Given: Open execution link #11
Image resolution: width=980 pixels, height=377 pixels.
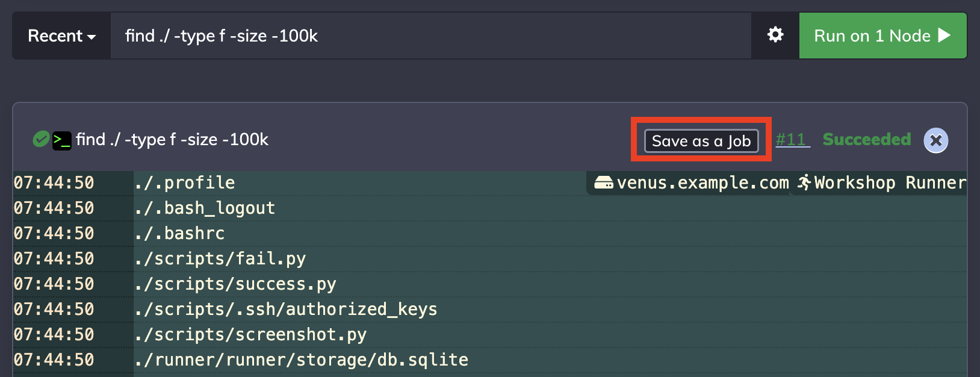Looking at the screenshot, I should tap(792, 140).
